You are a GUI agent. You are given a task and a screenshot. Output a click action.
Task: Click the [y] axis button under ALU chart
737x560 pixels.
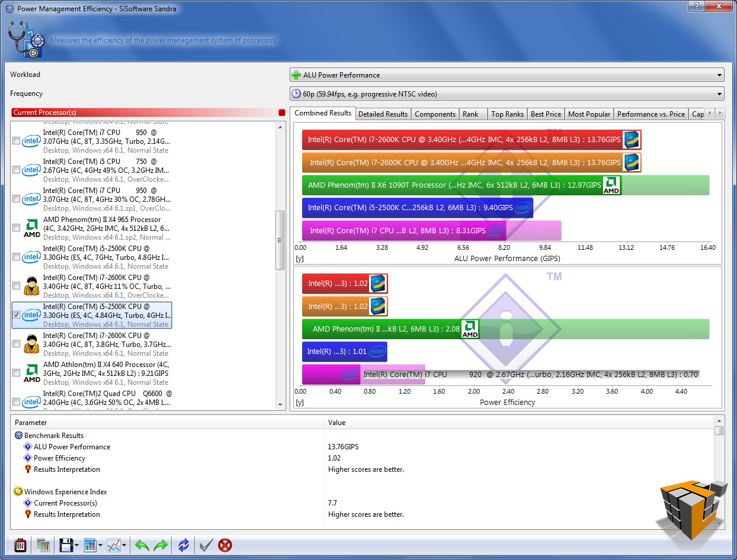pos(299,259)
